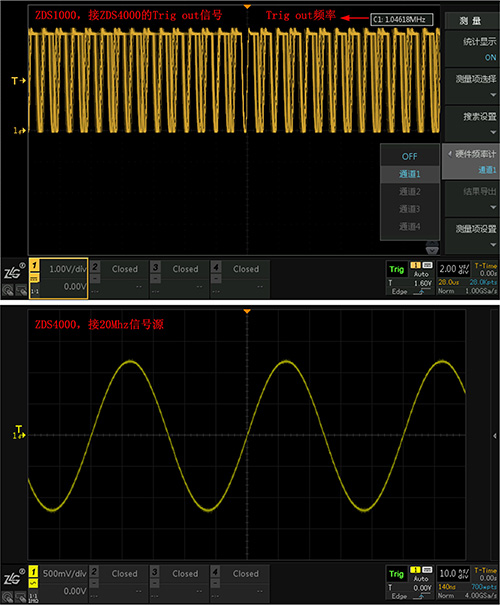Click channel 3 badge in ZDS4000 bar
Viewport: 500px width, 605px height.
[155, 571]
